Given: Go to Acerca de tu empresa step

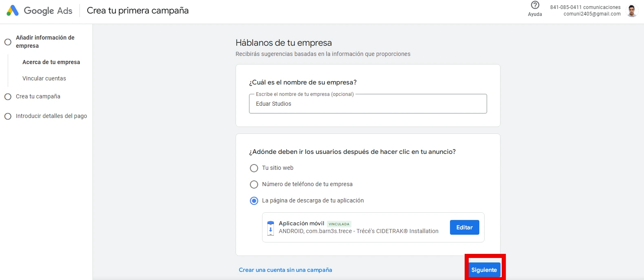Looking at the screenshot, I should [51, 62].
